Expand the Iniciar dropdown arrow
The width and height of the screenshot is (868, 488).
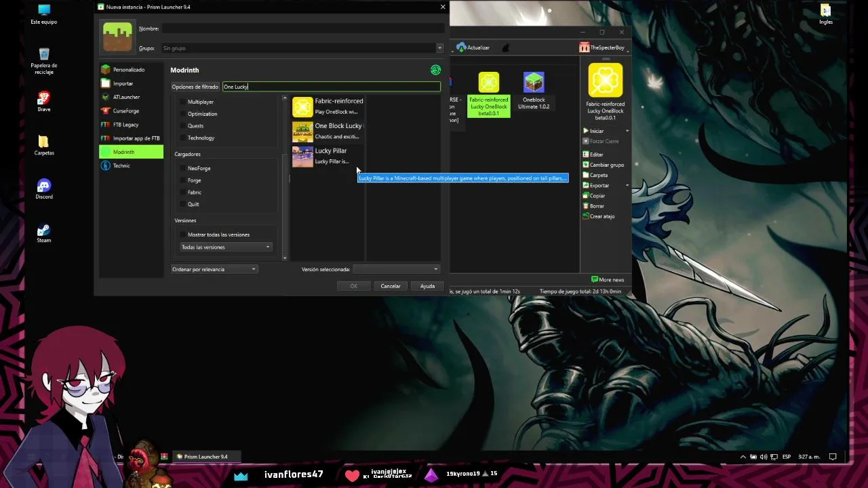click(x=627, y=131)
